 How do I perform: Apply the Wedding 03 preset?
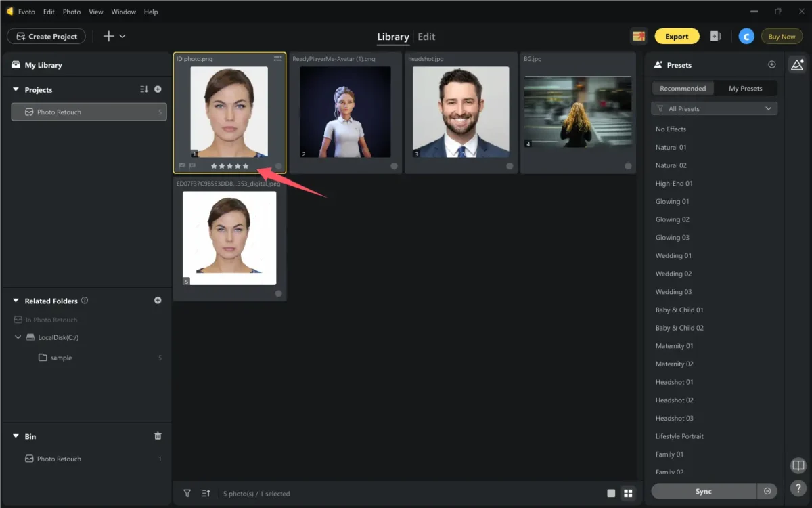click(x=674, y=292)
